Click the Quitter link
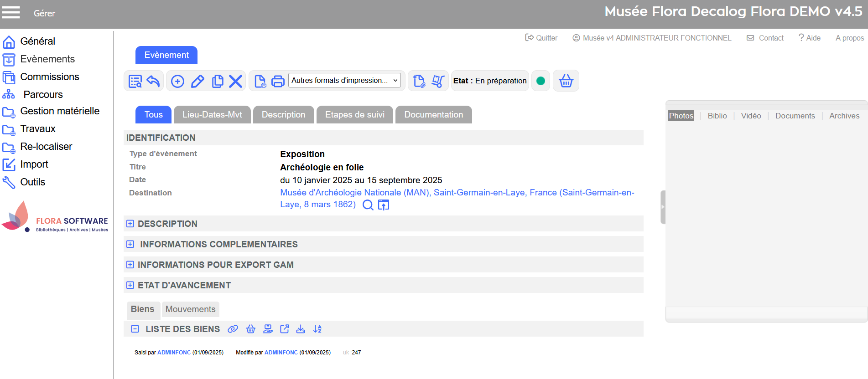 [541, 38]
